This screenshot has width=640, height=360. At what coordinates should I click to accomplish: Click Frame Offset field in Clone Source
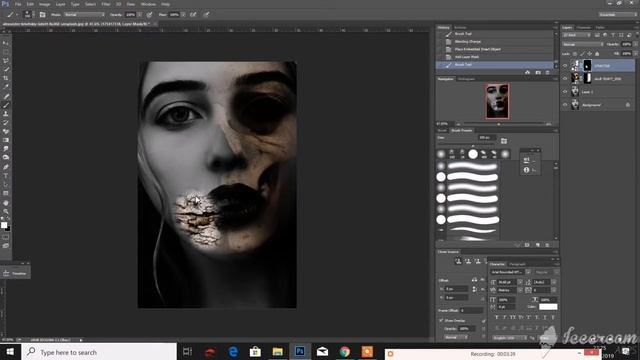pyautogui.click(x=472, y=311)
